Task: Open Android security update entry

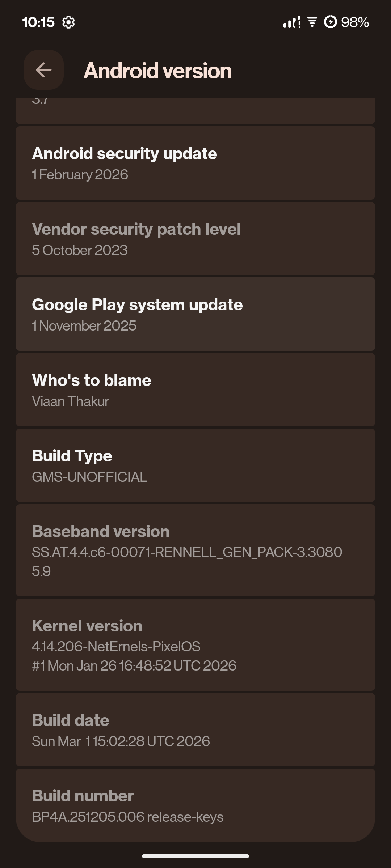Action: (195, 163)
